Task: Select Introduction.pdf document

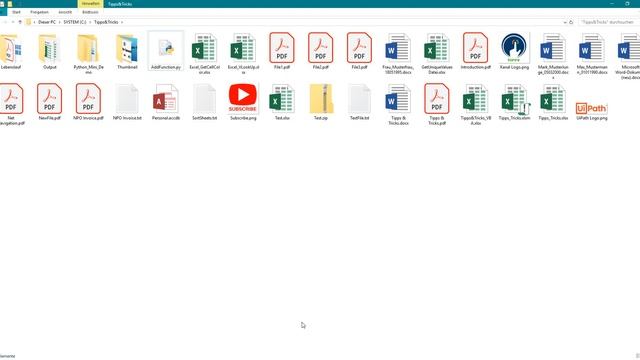Action: tap(476, 51)
